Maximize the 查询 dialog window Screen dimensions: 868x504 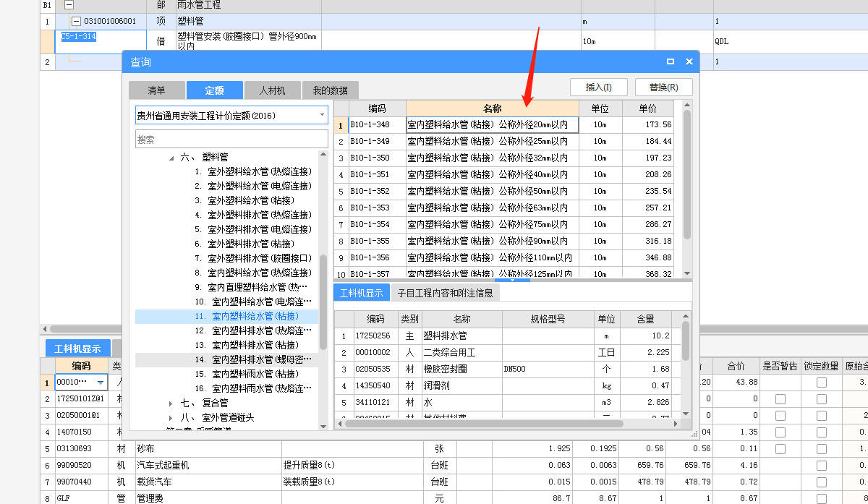pyautogui.click(x=671, y=62)
